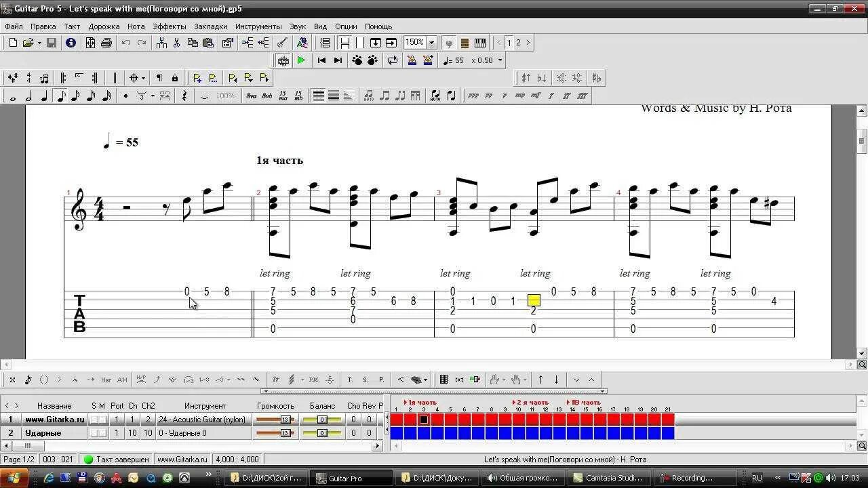The height and width of the screenshot is (488, 868).
Task: Open the Эффекты menu
Action: click(x=169, y=26)
